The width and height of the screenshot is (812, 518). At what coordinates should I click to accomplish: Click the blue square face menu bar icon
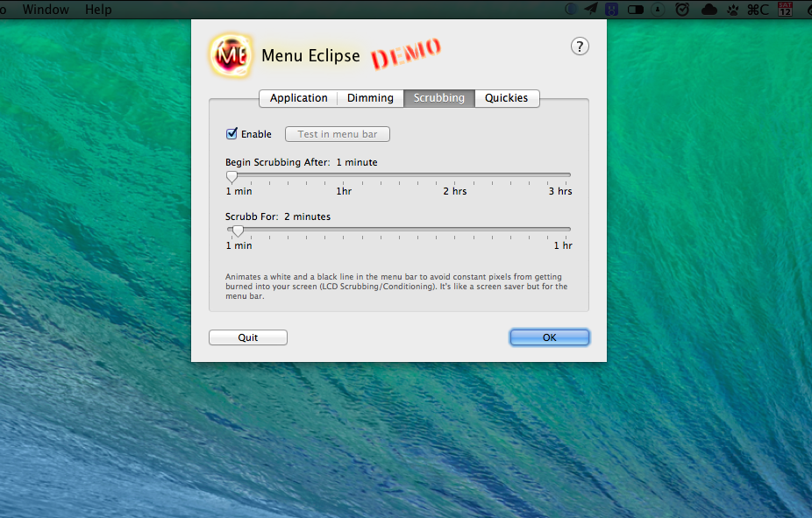click(x=611, y=10)
